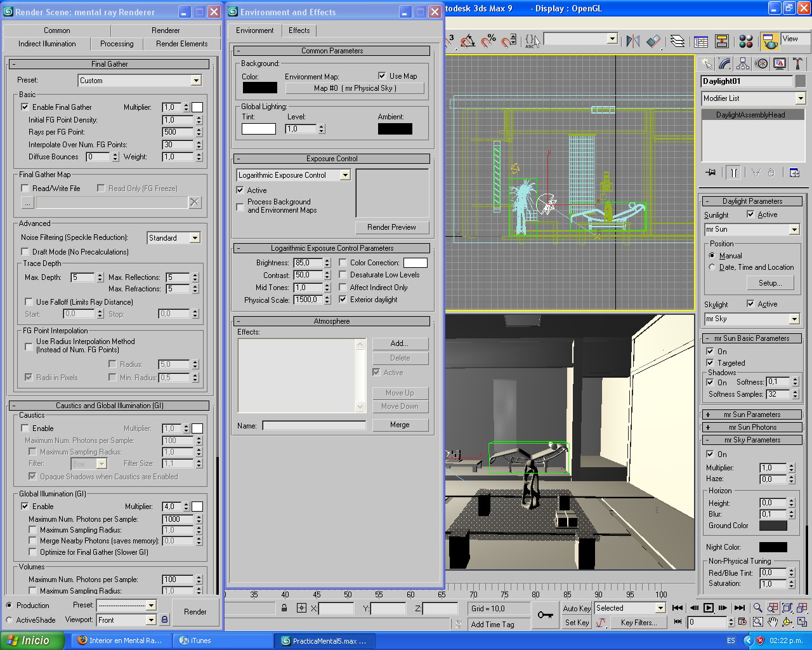The image size is (812, 650).
Task: Click the Render Scene teapot icon
Action: (x=770, y=41)
